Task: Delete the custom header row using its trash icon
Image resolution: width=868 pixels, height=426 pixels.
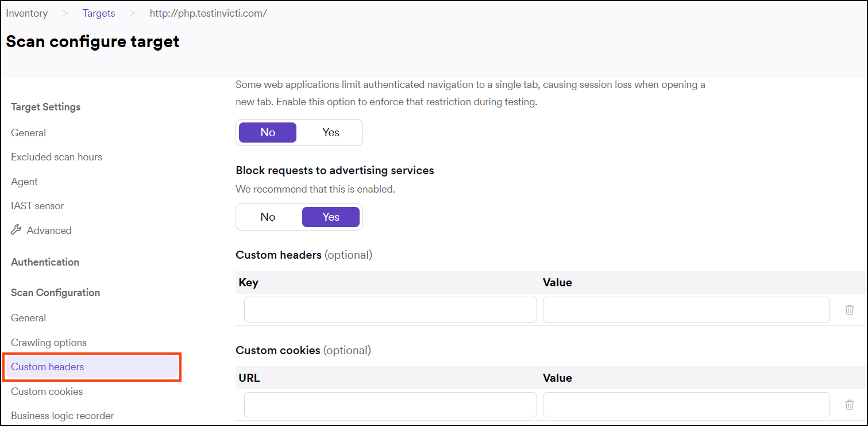Action: (x=849, y=309)
